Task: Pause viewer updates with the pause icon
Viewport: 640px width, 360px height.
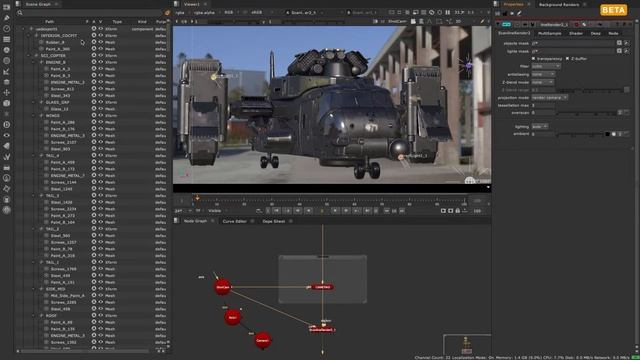Action: pos(448,13)
